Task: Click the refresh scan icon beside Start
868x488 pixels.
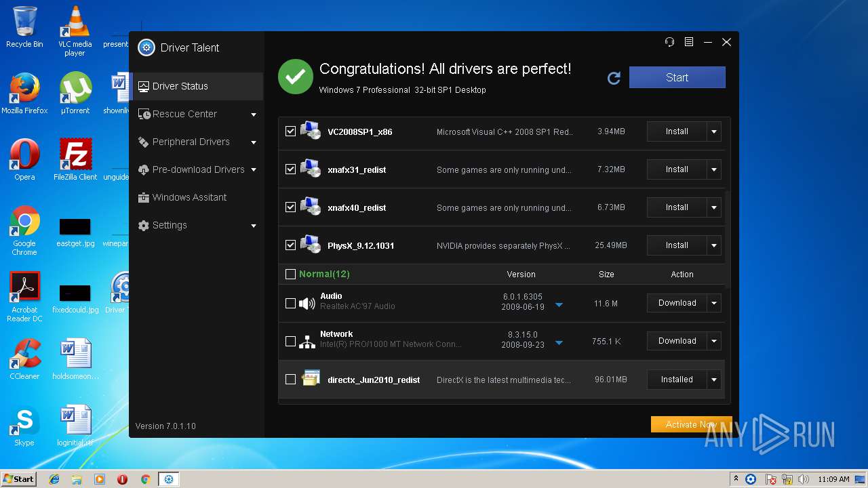Action: pyautogui.click(x=614, y=78)
